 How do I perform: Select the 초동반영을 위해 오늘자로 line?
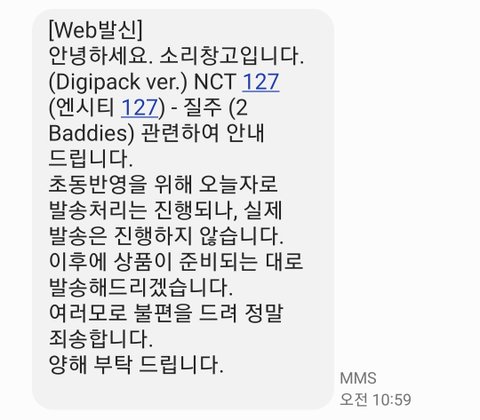[x=163, y=185]
